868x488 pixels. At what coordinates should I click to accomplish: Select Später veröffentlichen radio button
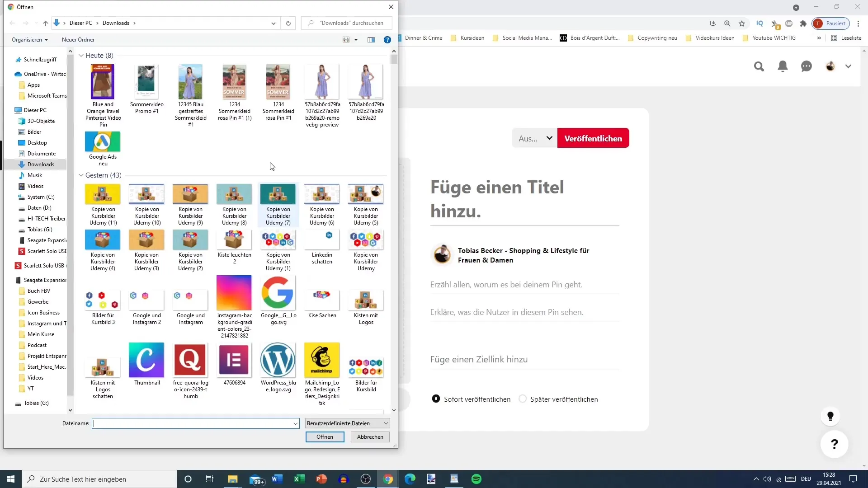click(x=522, y=399)
